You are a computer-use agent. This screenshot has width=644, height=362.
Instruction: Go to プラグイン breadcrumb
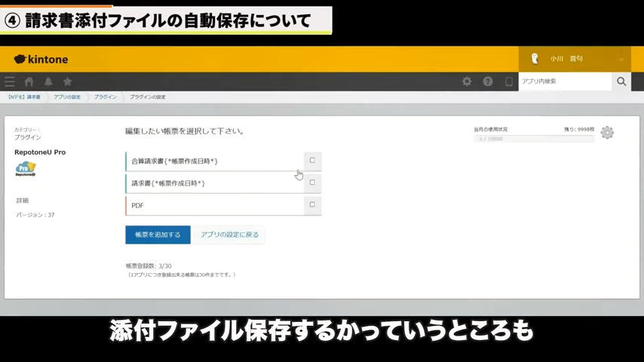[105, 97]
